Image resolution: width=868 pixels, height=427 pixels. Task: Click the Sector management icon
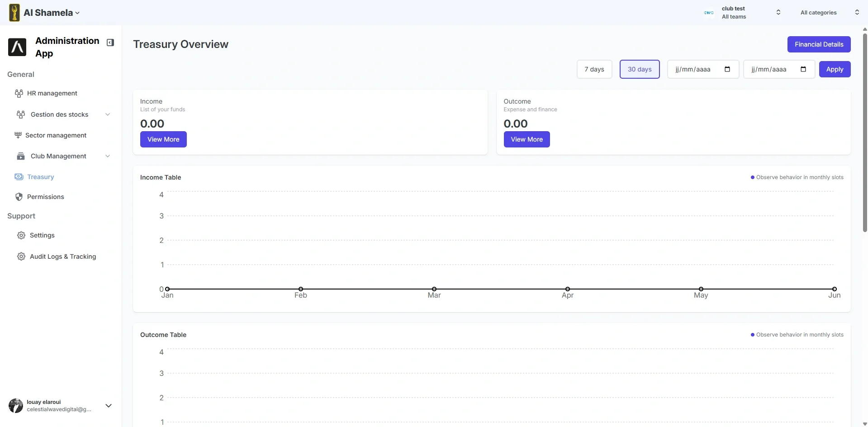pos(18,135)
